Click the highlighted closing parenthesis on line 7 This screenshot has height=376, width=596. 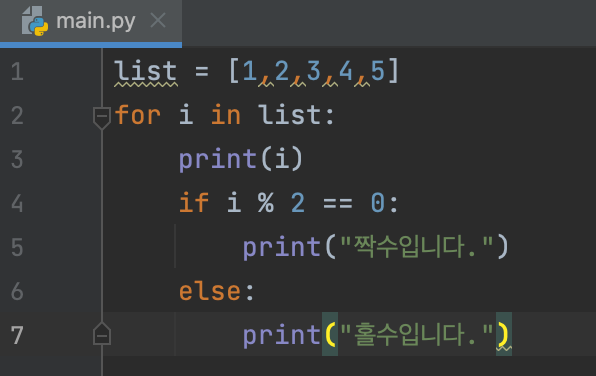504,335
